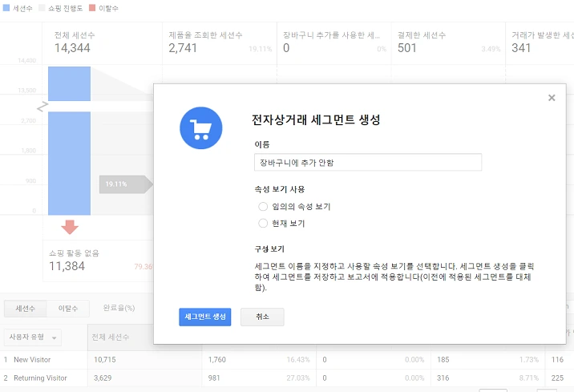
Task: Click the blue sessions funnel bar
Action: tap(69, 164)
